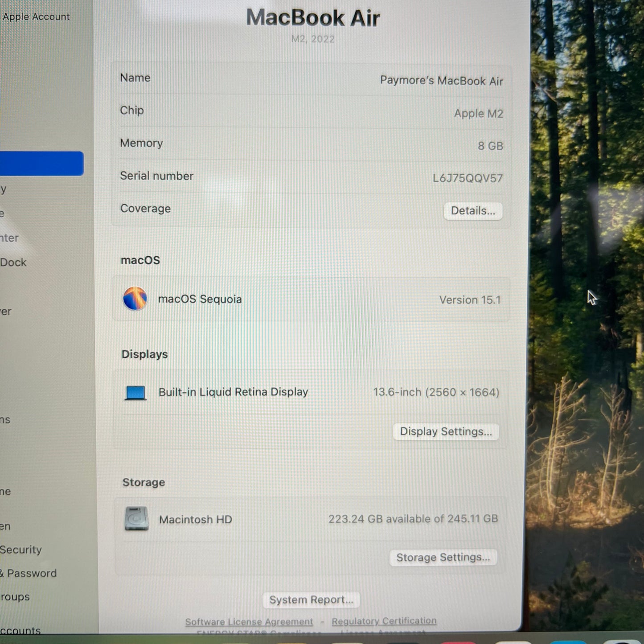The image size is (644, 644).
Task: Open the Regulatory Certification page
Action: tap(384, 620)
